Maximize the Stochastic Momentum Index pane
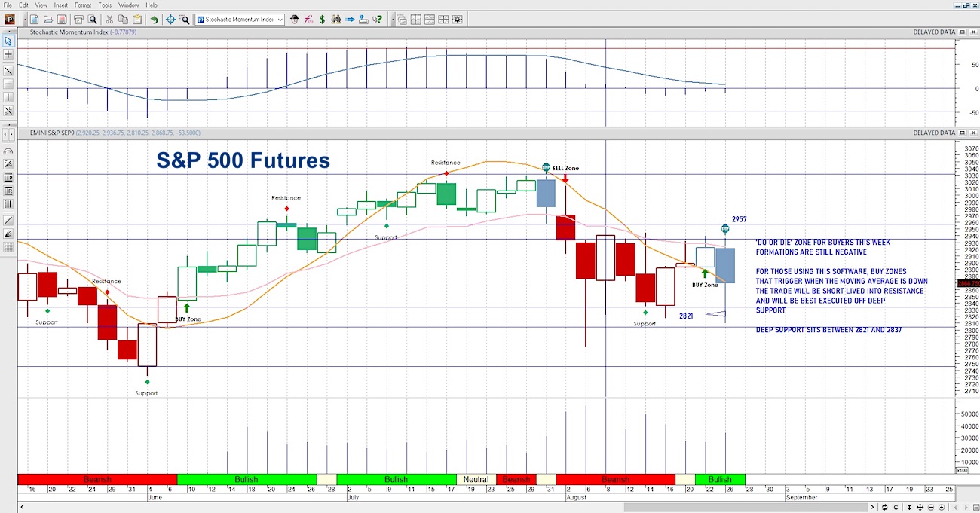The height and width of the screenshot is (513, 980). coord(963,32)
